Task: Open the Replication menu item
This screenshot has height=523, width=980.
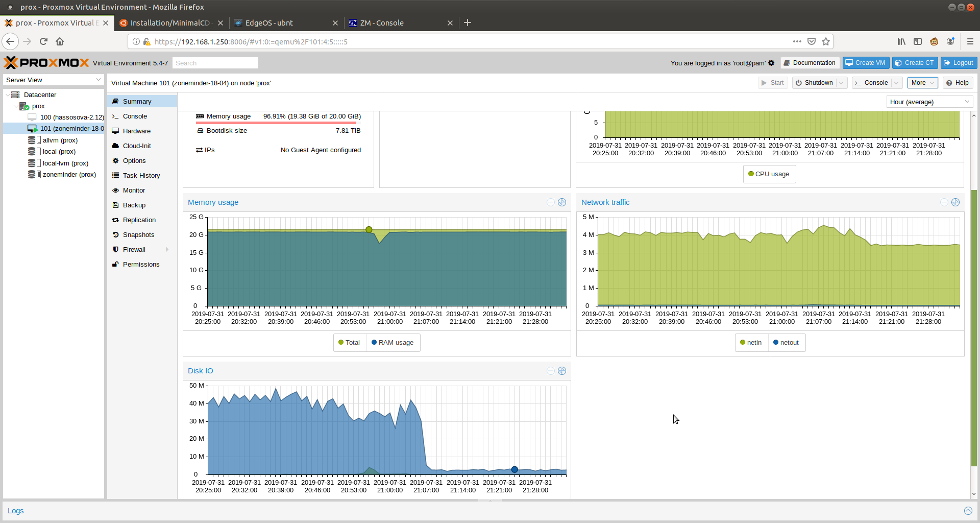Action: [x=142, y=220]
